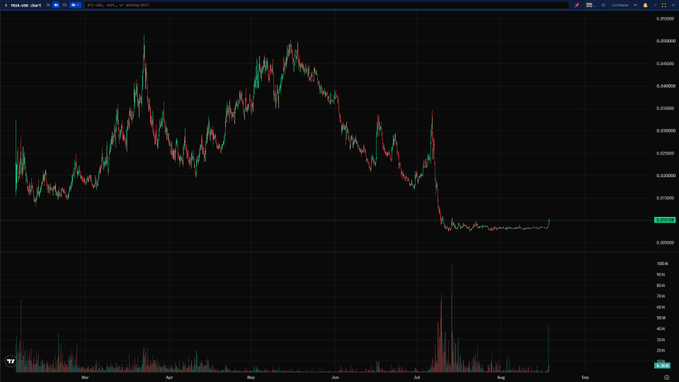Click the Aug label on time axis

[x=501, y=377]
